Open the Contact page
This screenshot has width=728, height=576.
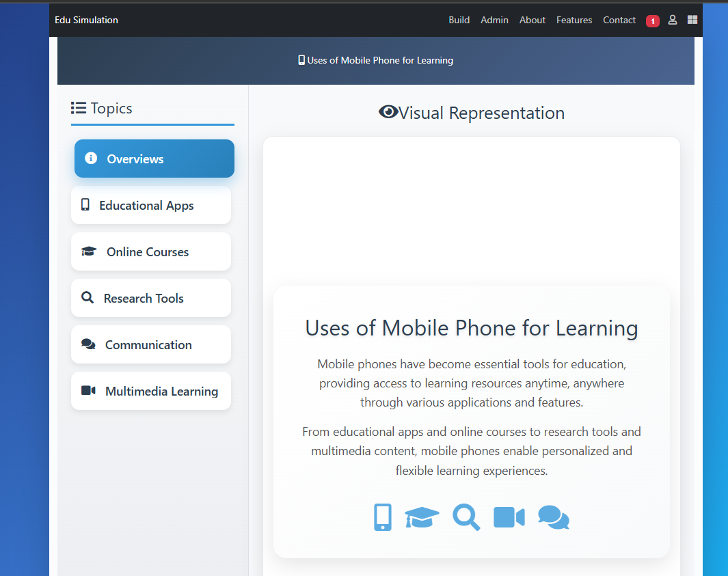[x=619, y=20]
